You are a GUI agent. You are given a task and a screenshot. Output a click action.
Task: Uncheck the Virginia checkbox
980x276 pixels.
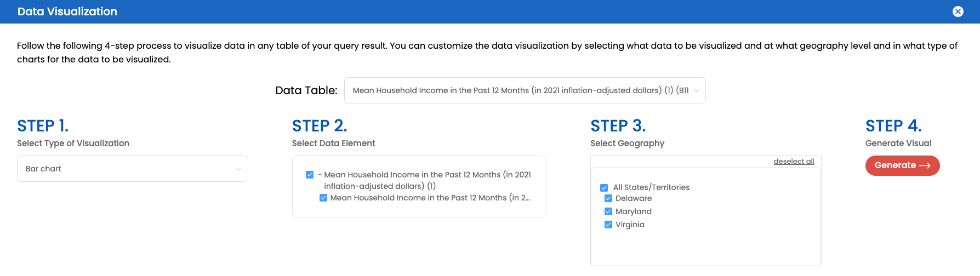tap(608, 225)
